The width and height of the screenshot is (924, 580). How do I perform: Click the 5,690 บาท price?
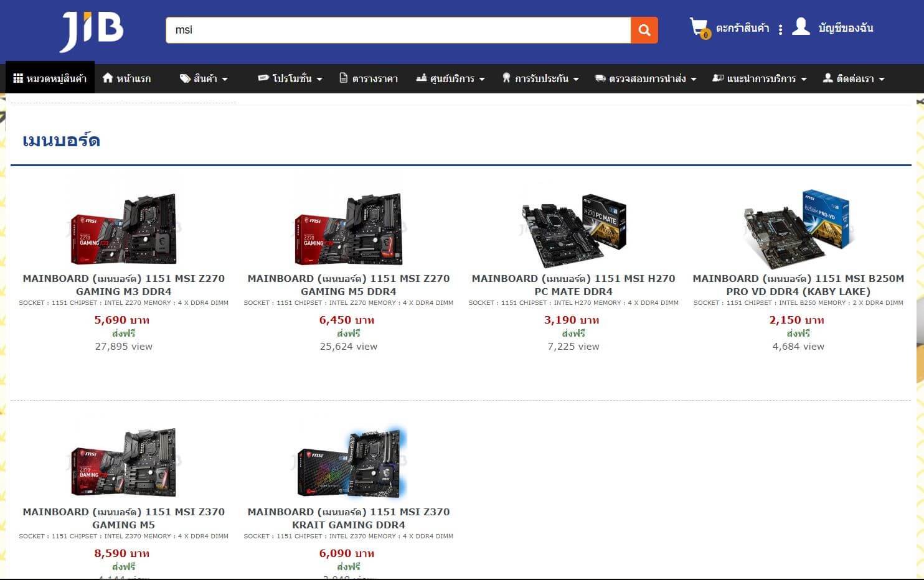click(x=122, y=320)
